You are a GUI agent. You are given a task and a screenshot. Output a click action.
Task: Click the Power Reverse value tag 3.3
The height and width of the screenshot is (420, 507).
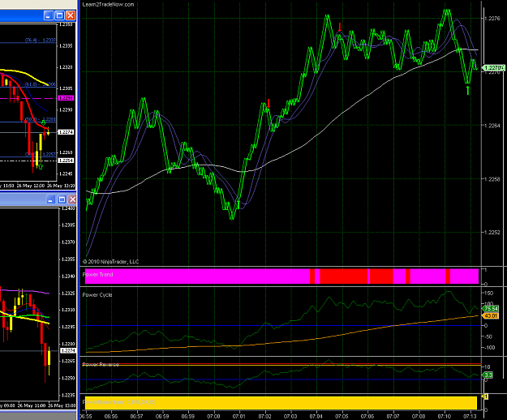(488, 375)
